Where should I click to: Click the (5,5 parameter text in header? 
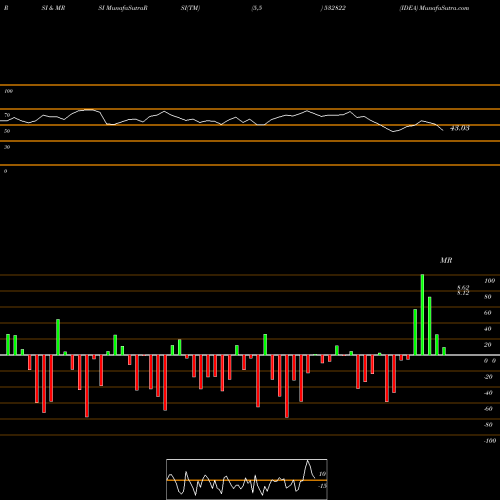(257, 8)
